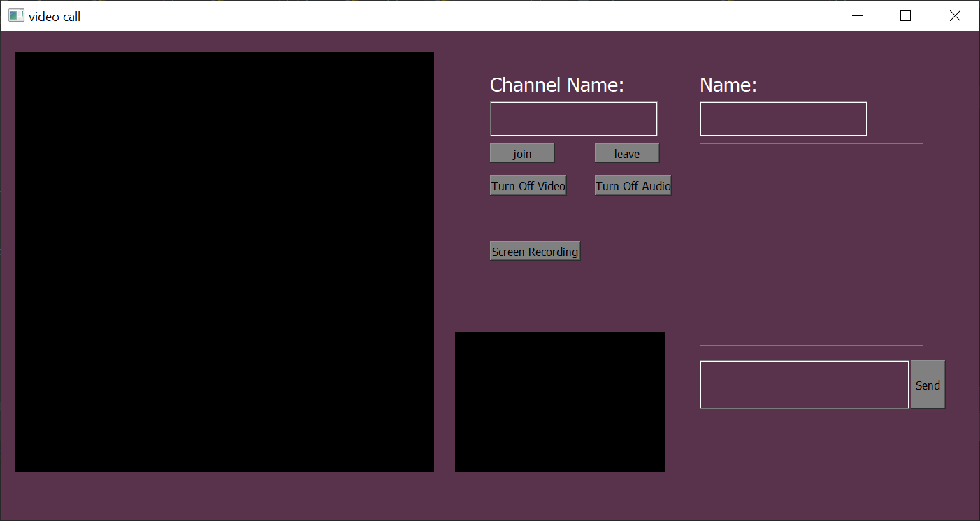Screen dimensions: 980x521
Task: Maximize the video call window
Action: click(x=905, y=15)
